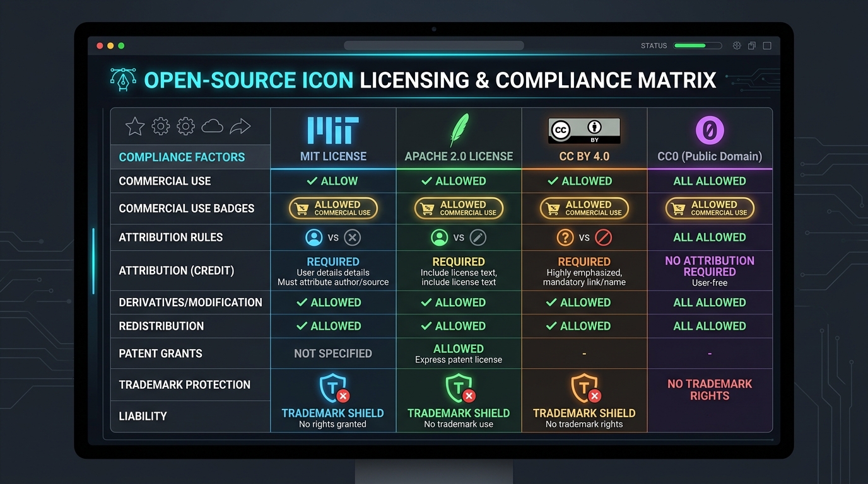Click blue REQUIRED text in MIT attribution credit cell

tap(333, 262)
